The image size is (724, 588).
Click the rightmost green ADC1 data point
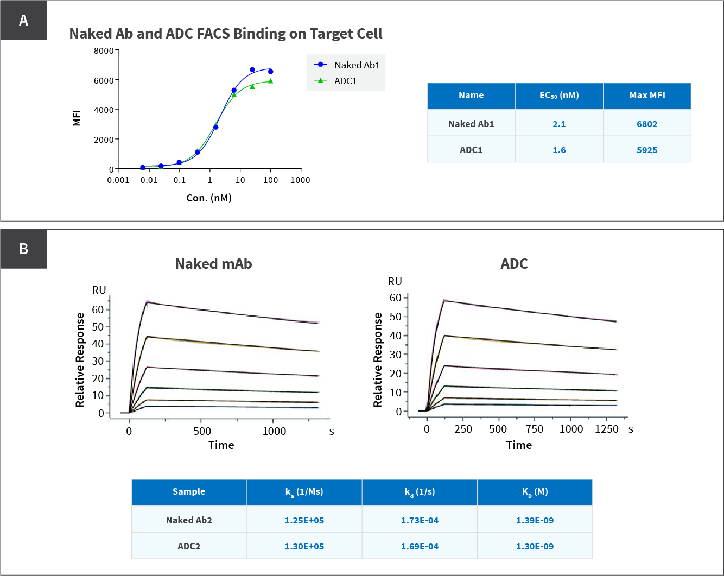pos(270,81)
